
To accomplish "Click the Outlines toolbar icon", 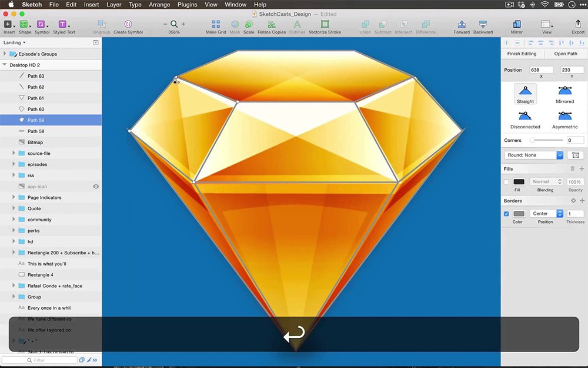I will (297, 24).
